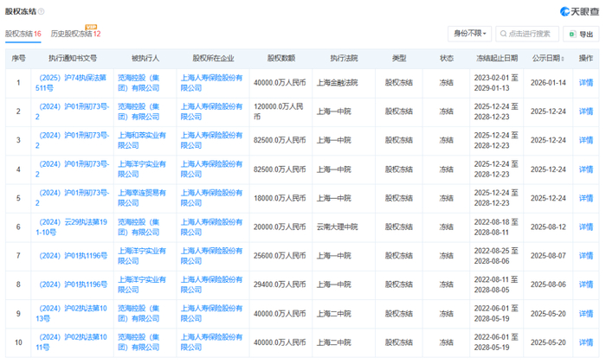This screenshot has width=606, height=364.
Task: Open row 2 notice (2024)沪01刑初73号-2
Action: click(x=72, y=112)
